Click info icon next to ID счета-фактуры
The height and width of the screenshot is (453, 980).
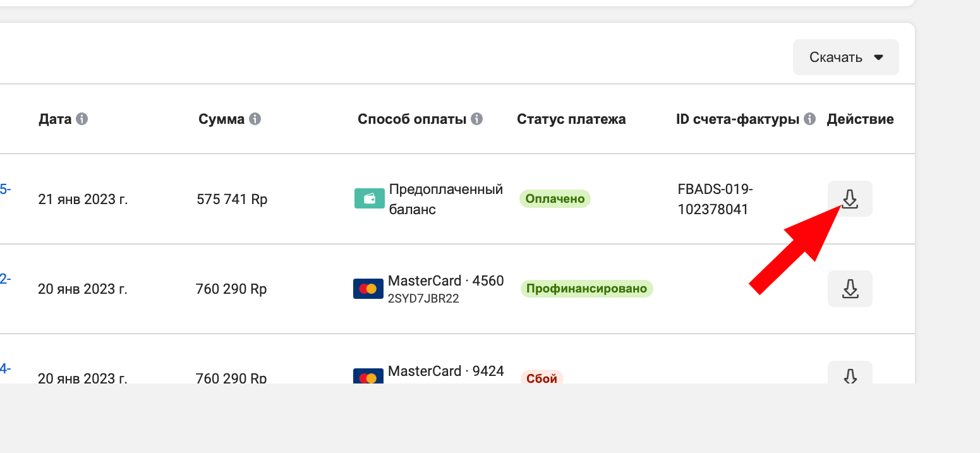pos(809,119)
